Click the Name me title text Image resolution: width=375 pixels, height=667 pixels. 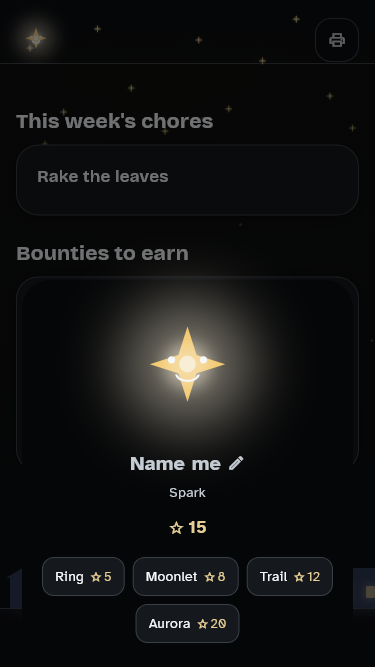[175, 463]
